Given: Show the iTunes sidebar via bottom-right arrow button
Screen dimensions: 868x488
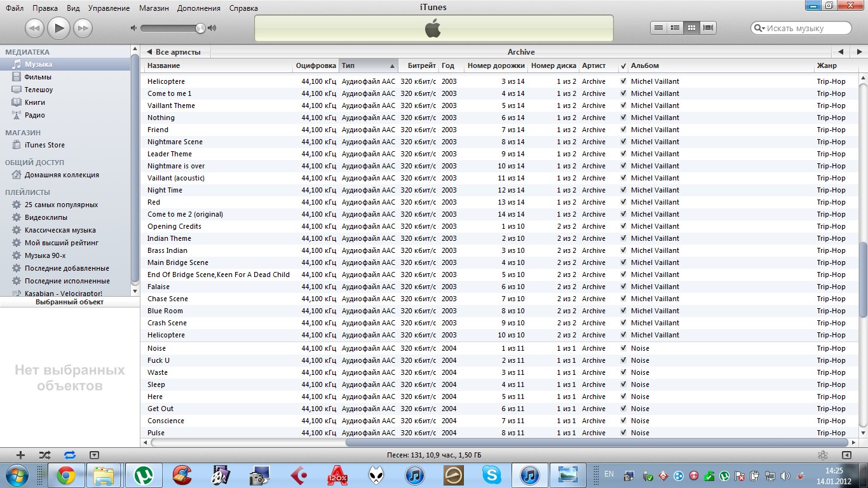Looking at the screenshot, I should (846, 455).
